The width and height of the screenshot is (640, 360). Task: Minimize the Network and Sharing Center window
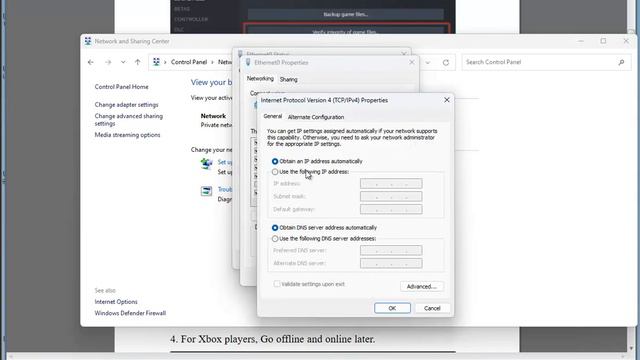[581, 41]
